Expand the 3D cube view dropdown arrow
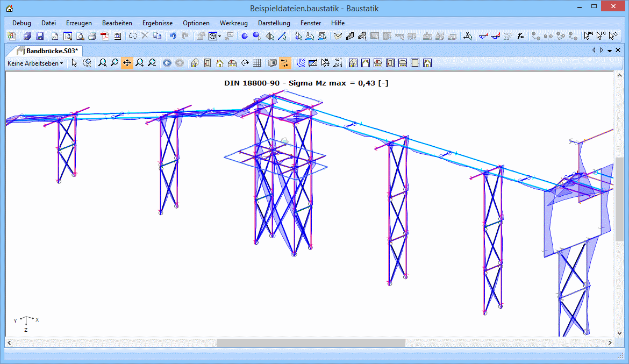 tap(220, 37)
